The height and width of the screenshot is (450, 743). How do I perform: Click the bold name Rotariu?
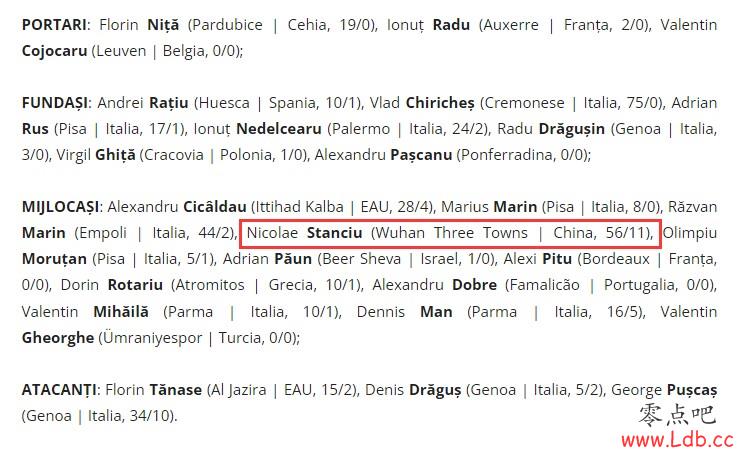pyautogui.click(x=135, y=285)
